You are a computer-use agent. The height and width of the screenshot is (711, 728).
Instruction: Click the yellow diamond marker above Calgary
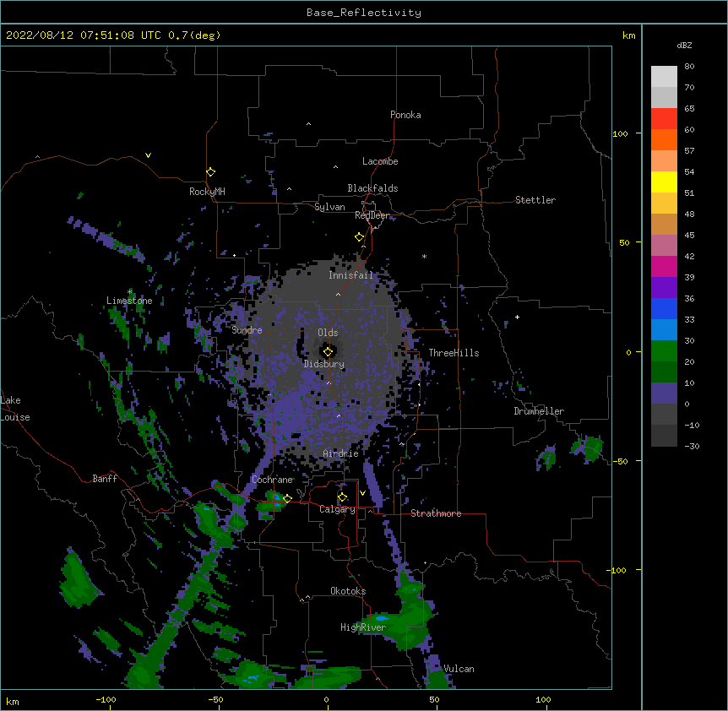coord(342,497)
